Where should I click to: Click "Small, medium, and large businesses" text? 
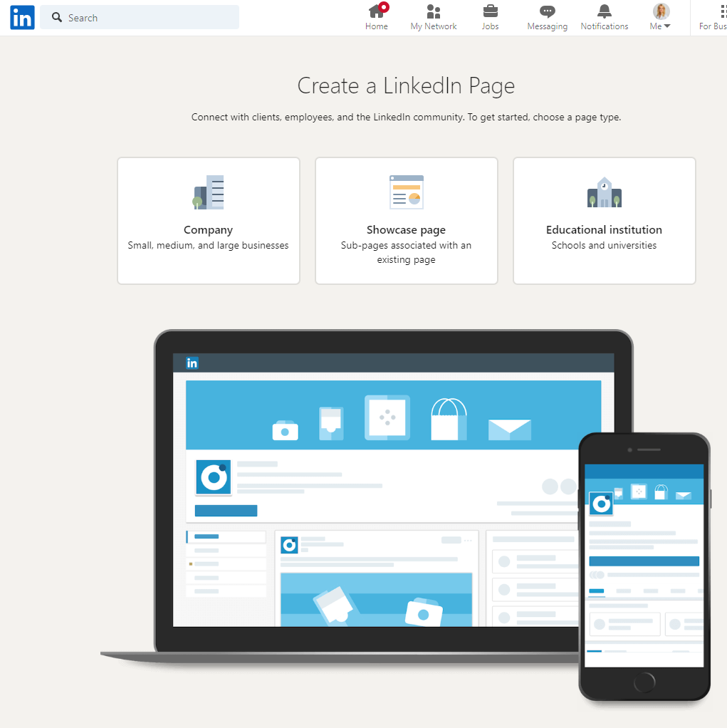click(x=208, y=245)
